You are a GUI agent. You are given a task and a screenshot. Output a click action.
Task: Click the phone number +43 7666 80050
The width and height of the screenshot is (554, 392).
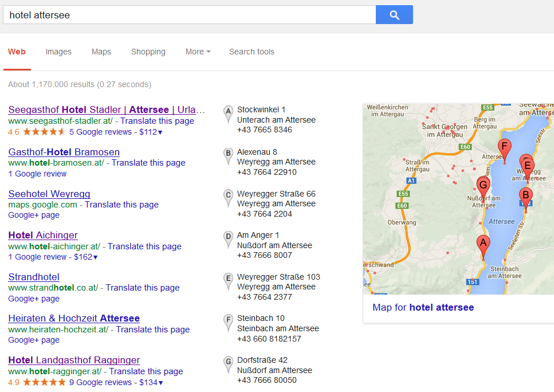267,381
